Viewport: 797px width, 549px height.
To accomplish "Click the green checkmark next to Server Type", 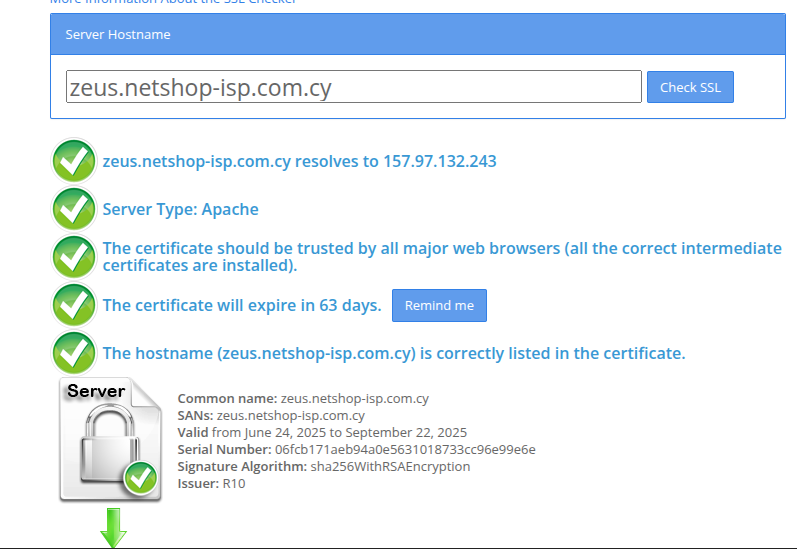I will tap(74, 209).
